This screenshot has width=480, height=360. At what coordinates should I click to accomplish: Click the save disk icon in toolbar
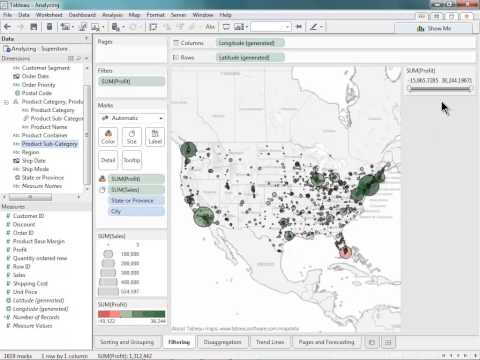click(x=34, y=27)
